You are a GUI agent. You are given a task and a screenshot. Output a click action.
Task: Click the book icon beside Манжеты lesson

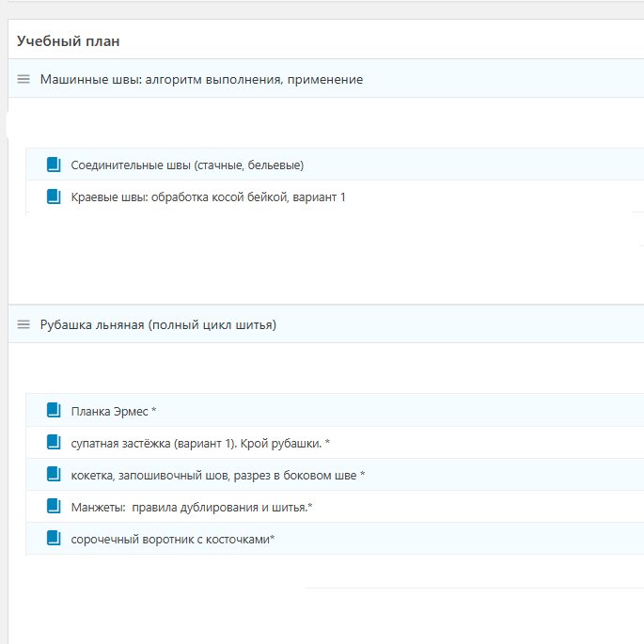tap(54, 506)
